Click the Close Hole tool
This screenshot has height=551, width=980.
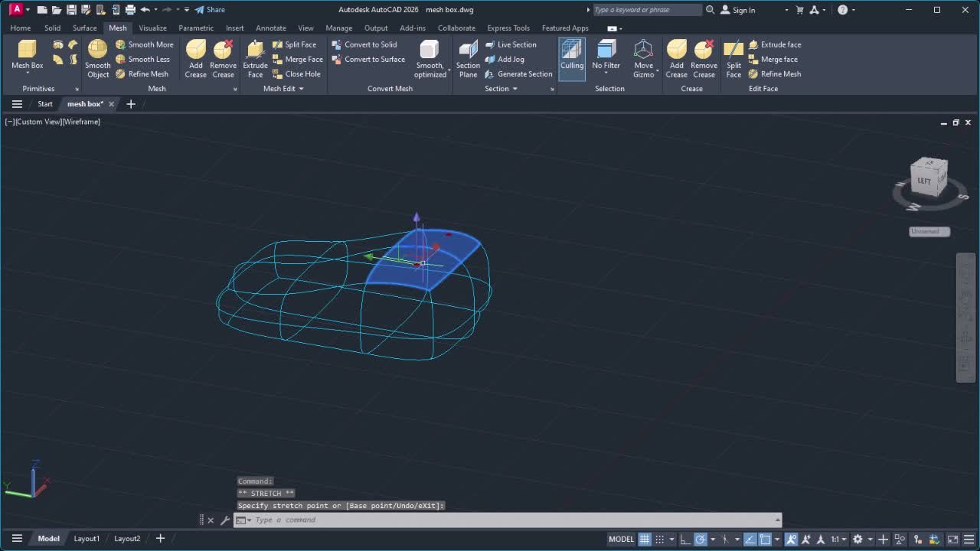(x=297, y=74)
